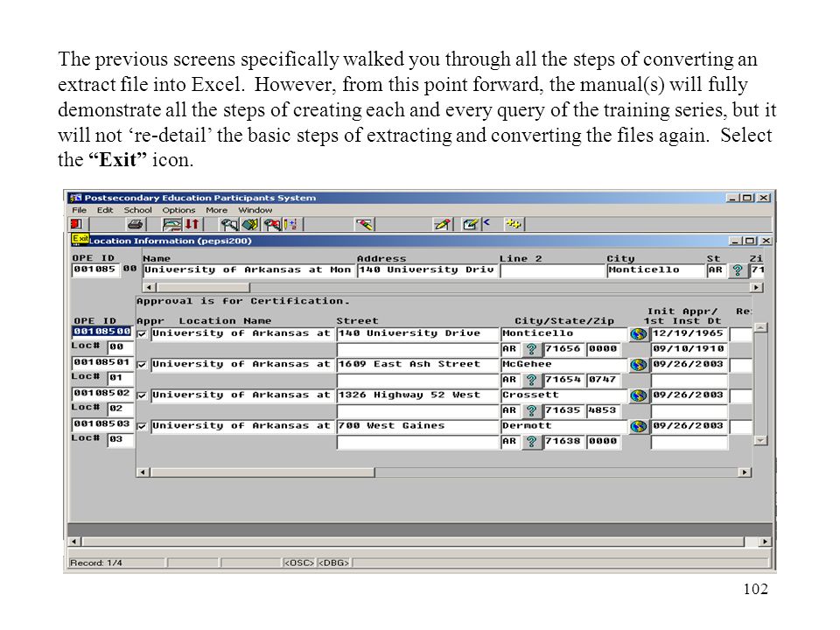
Task: Open the School menu
Action: coord(137,210)
